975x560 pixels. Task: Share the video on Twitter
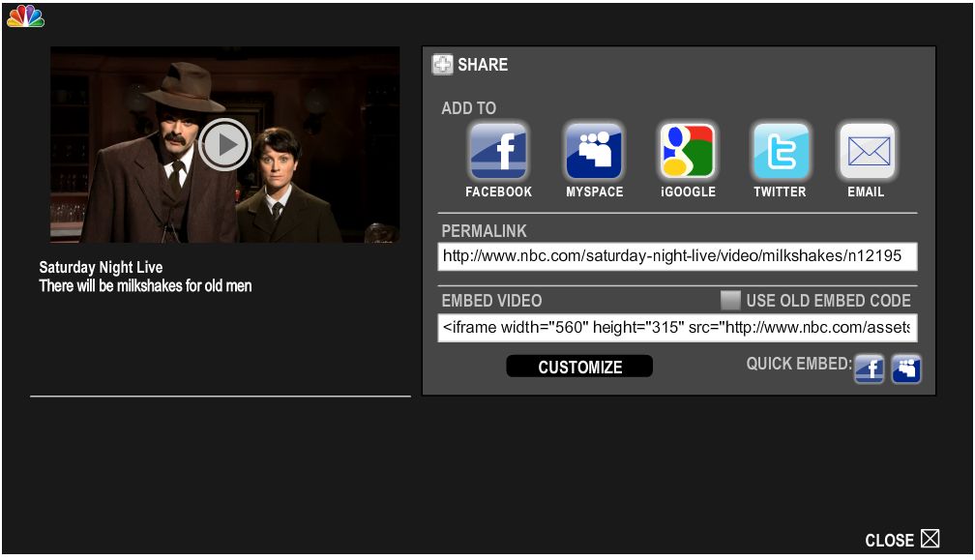point(780,150)
